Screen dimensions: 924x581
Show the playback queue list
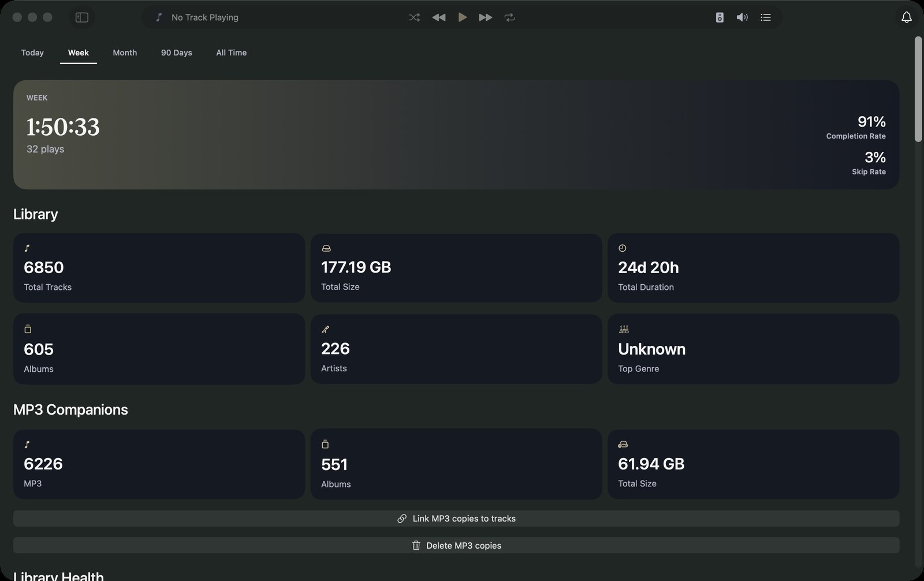766,17
